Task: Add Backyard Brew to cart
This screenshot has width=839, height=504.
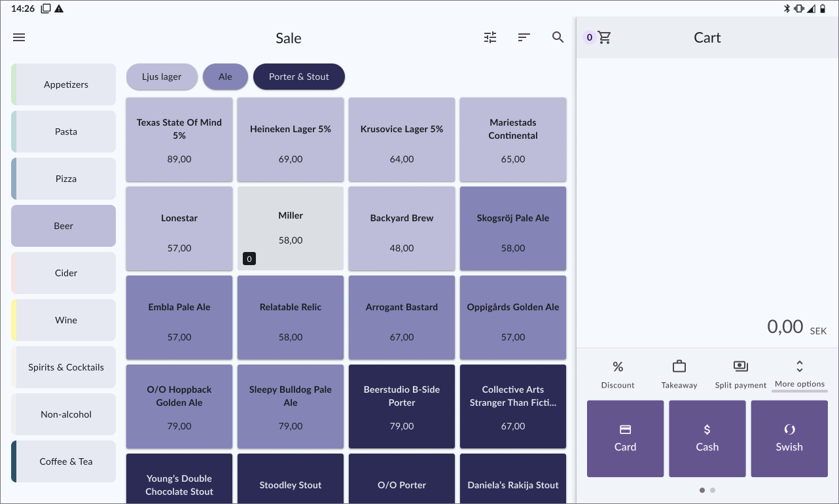Action: [402, 228]
